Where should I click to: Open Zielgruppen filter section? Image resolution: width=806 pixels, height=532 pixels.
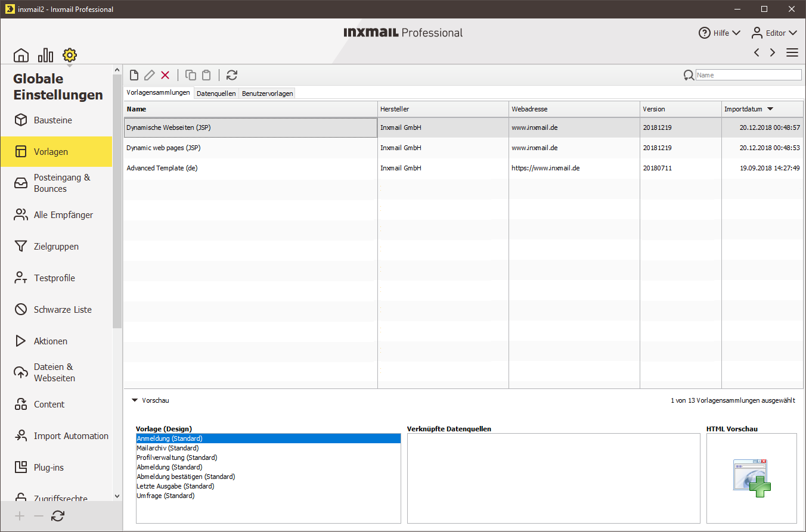click(x=56, y=247)
